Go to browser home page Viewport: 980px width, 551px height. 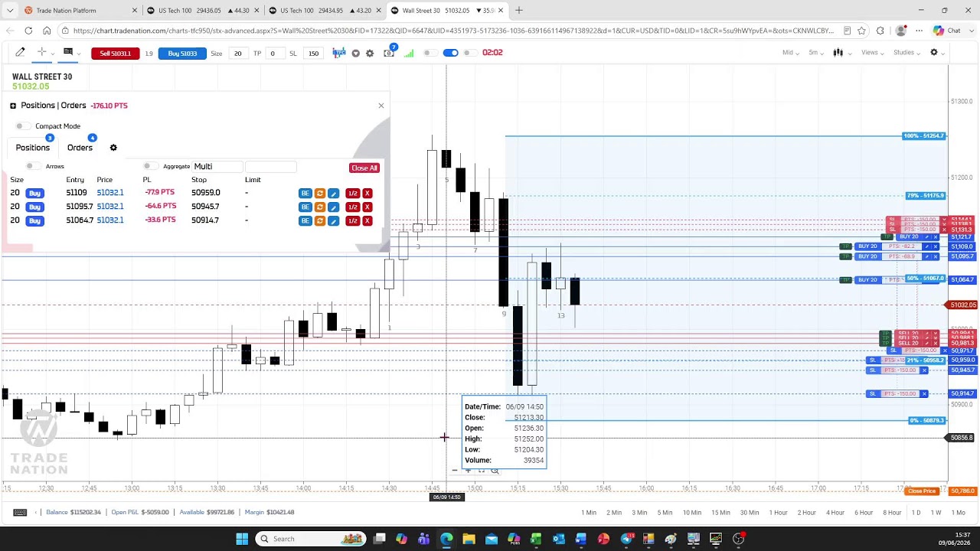[47, 31]
